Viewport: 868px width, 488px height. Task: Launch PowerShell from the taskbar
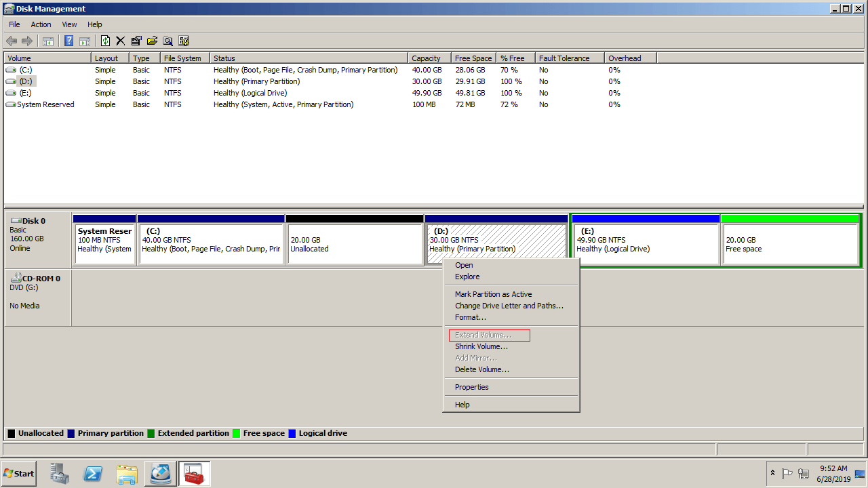(x=93, y=474)
